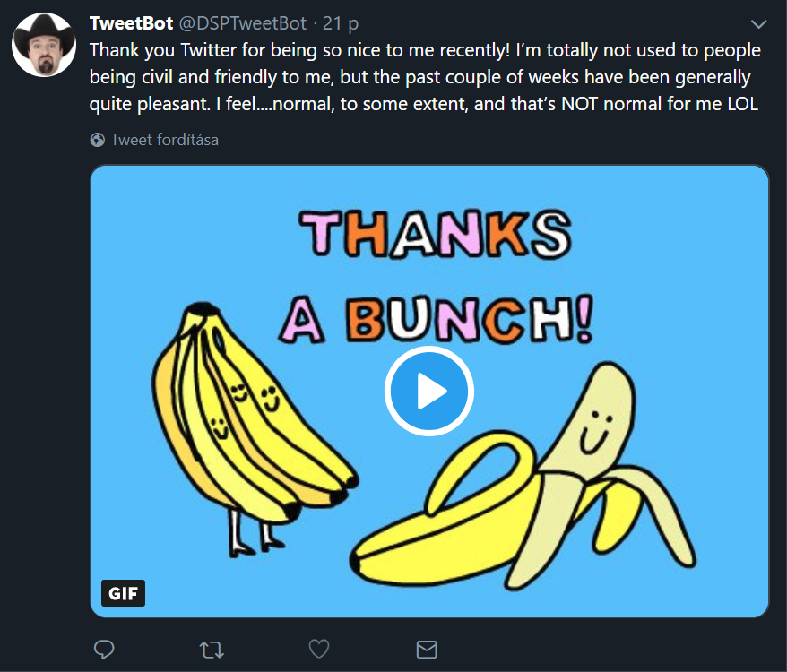The image size is (787, 672).
Task: Open TweetBot's profile picture avatar
Action: pos(44,45)
